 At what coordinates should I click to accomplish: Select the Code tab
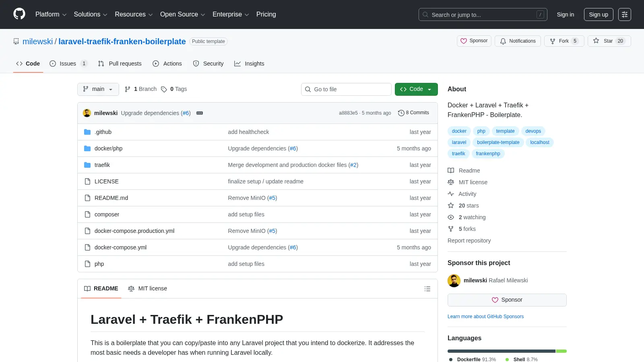(28, 64)
